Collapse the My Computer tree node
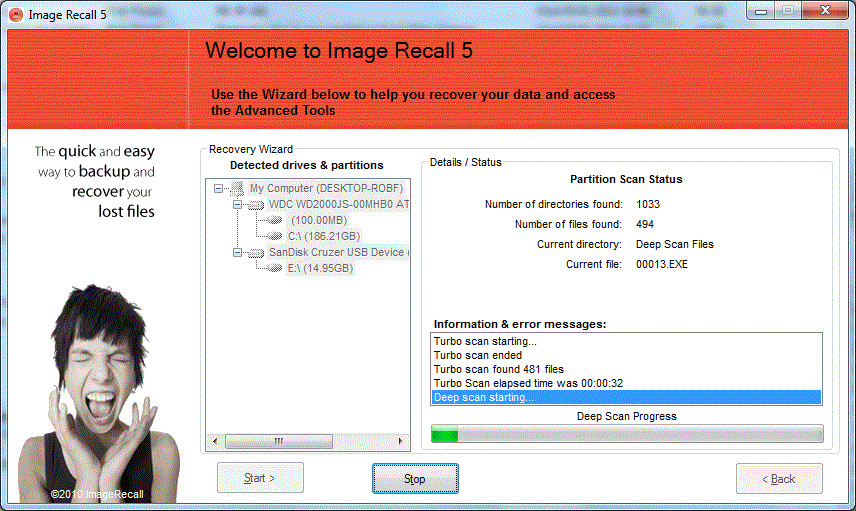Image resolution: width=856 pixels, height=511 pixels. (x=218, y=188)
